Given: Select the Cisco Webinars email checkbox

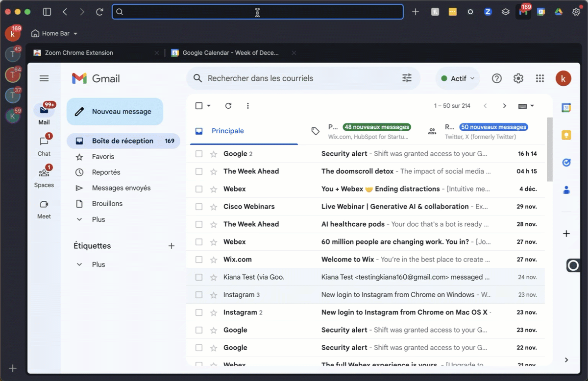Looking at the screenshot, I should tap(199, 207).
